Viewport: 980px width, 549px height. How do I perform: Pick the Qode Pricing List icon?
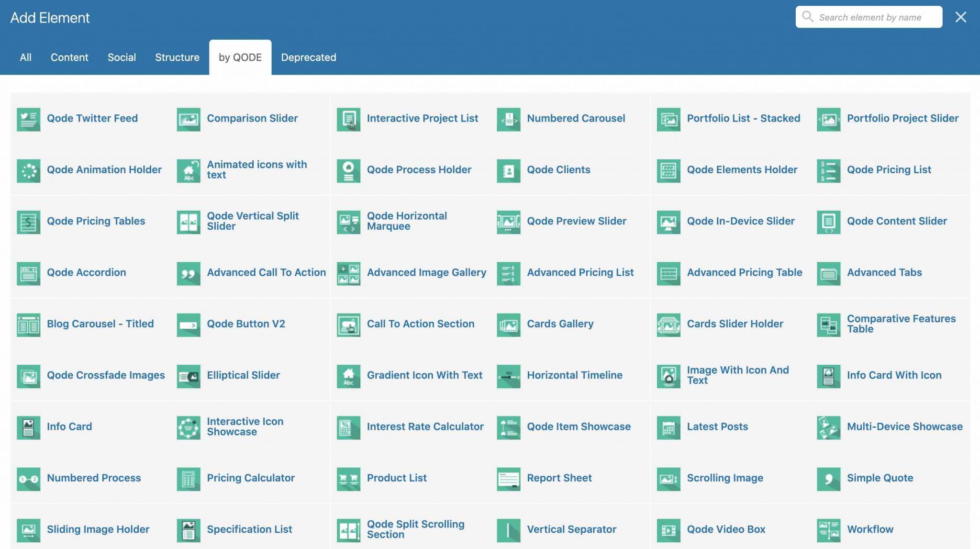[x=829, y=171]
